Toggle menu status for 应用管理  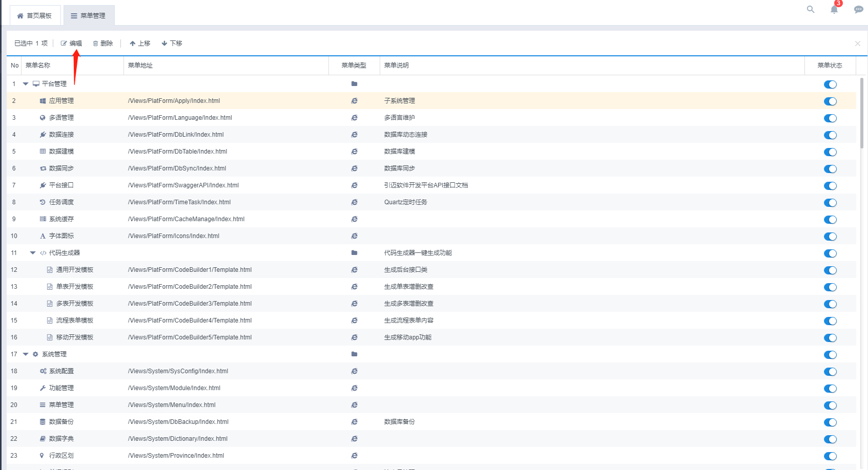coord(830,101)
